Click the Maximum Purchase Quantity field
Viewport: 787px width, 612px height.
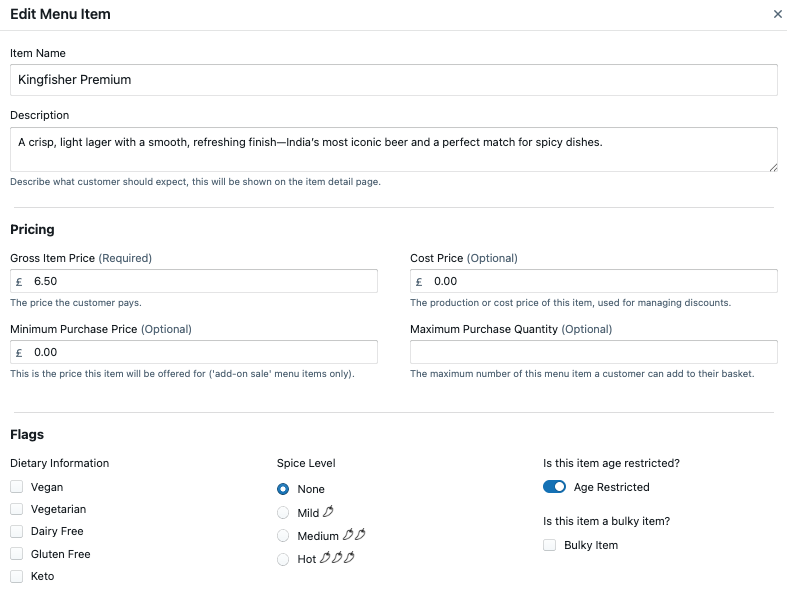pyautogui.click(x=593, y=352)
